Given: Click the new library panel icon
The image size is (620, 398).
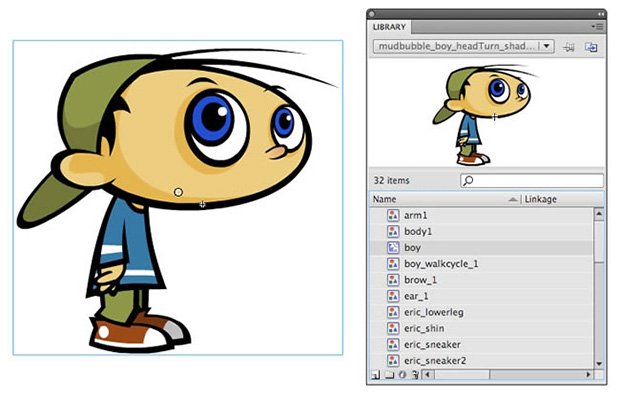Looking at the screenshot, I should point(591,47).
